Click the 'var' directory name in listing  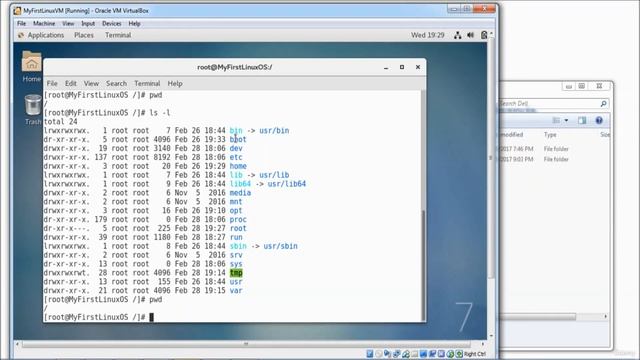tap(236, 291)
